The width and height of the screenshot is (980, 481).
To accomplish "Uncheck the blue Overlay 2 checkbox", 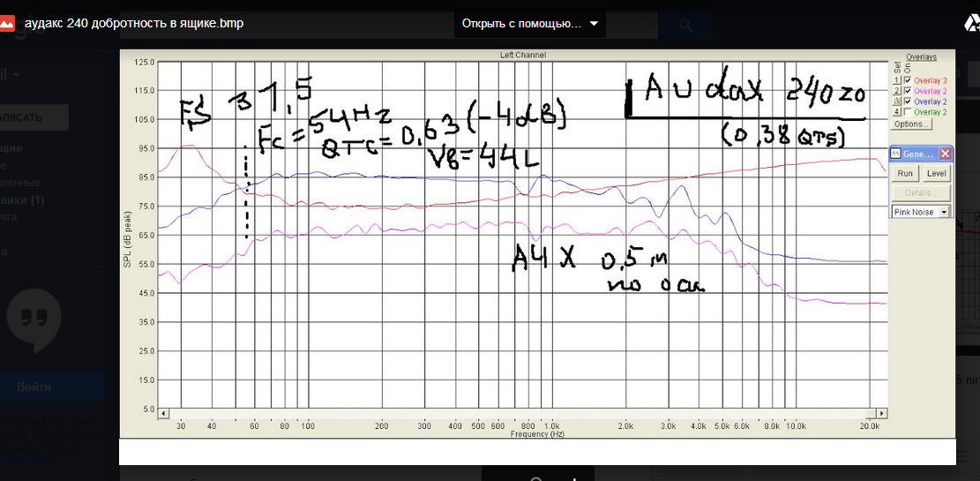I will click(908, 101).
